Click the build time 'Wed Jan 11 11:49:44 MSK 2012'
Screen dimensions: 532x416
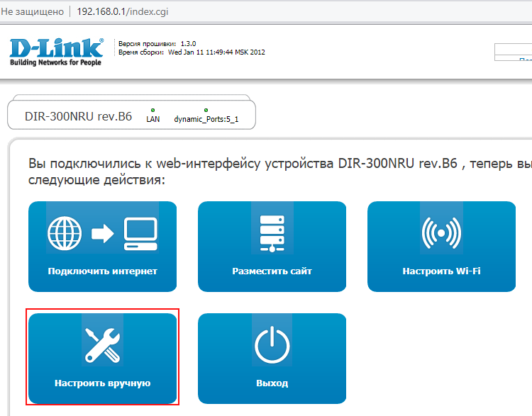pos(216,52)
